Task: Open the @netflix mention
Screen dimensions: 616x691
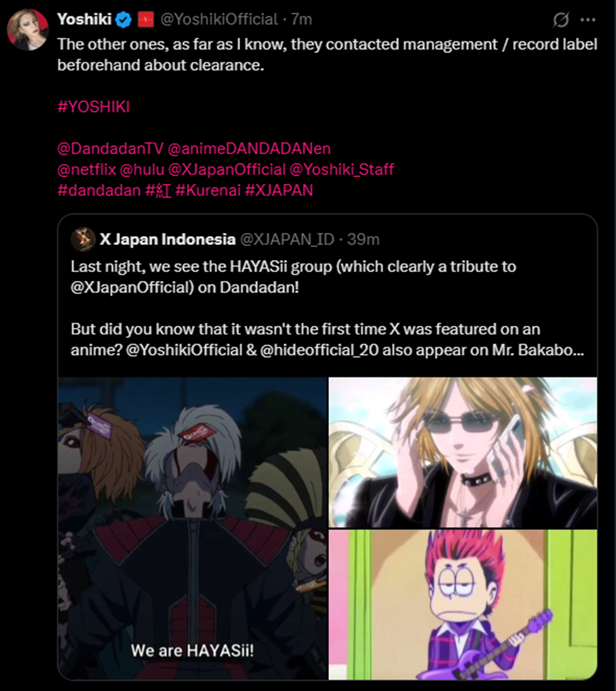Action: point(87,169)
